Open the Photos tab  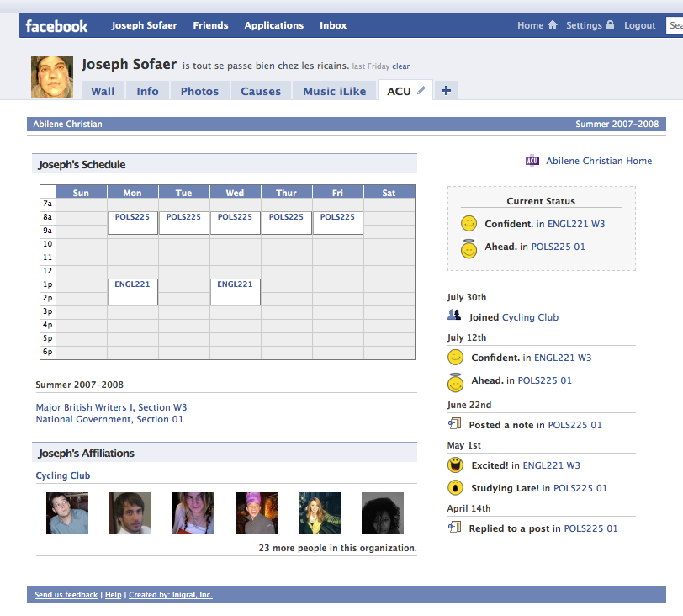[200, 91]
